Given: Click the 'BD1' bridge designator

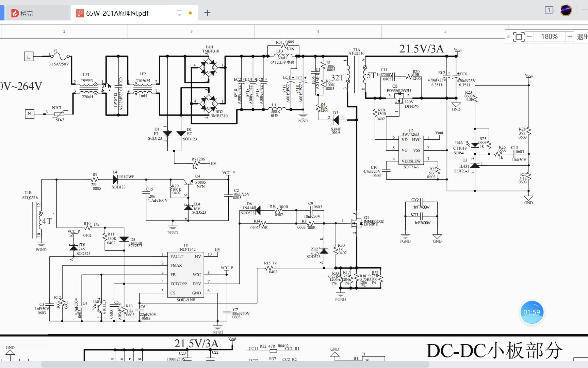Looking at the screenshot, I should pyautogui.click(x=209, y=47).
